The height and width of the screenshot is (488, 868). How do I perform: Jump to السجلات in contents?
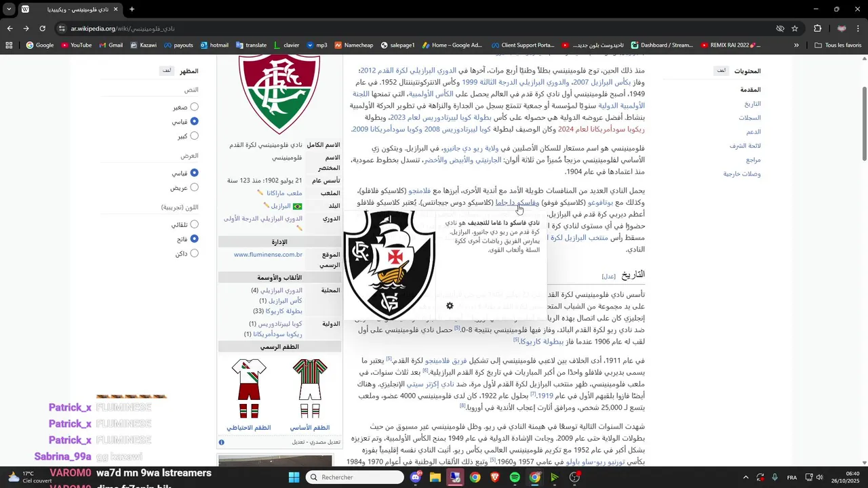tap(750, 118)
